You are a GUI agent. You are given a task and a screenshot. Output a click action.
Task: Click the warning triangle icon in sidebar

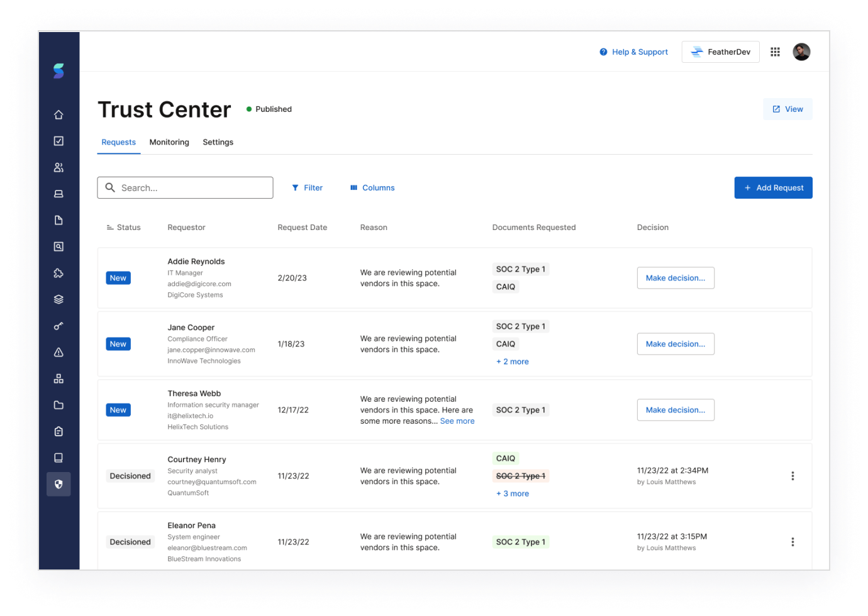(58, 353)
